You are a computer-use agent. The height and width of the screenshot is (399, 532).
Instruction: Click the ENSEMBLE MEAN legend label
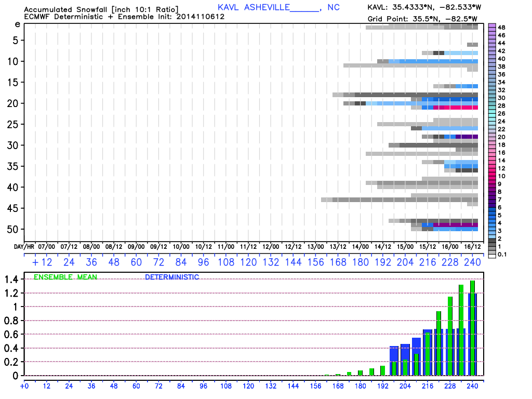click(x=65, y=277)
